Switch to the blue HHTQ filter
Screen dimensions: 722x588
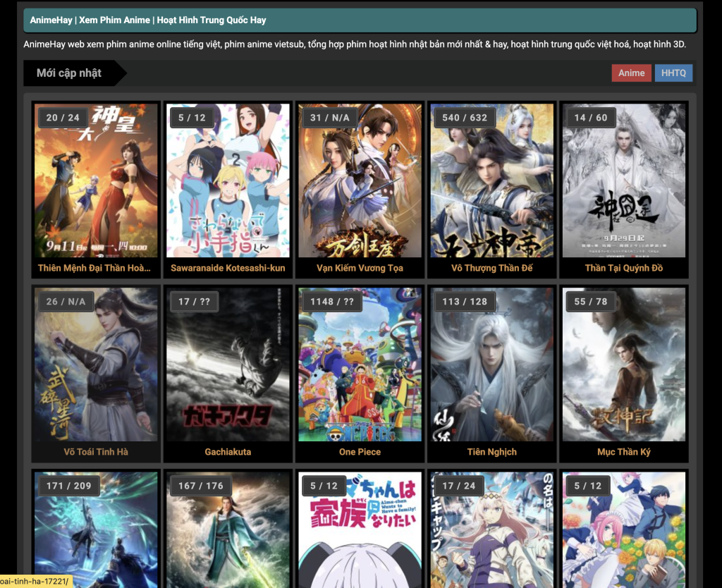click(x=673, y=73)
